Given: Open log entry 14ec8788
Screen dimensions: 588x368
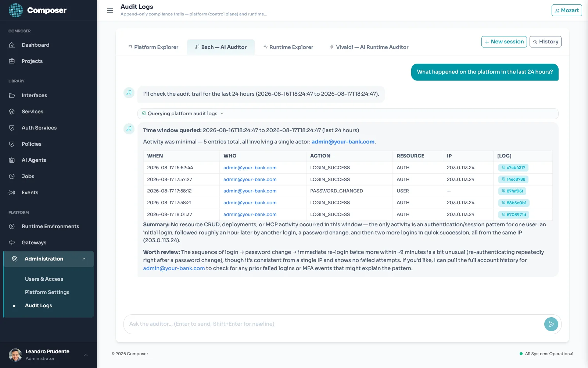Looking at the screenshot, I should 513,180.
